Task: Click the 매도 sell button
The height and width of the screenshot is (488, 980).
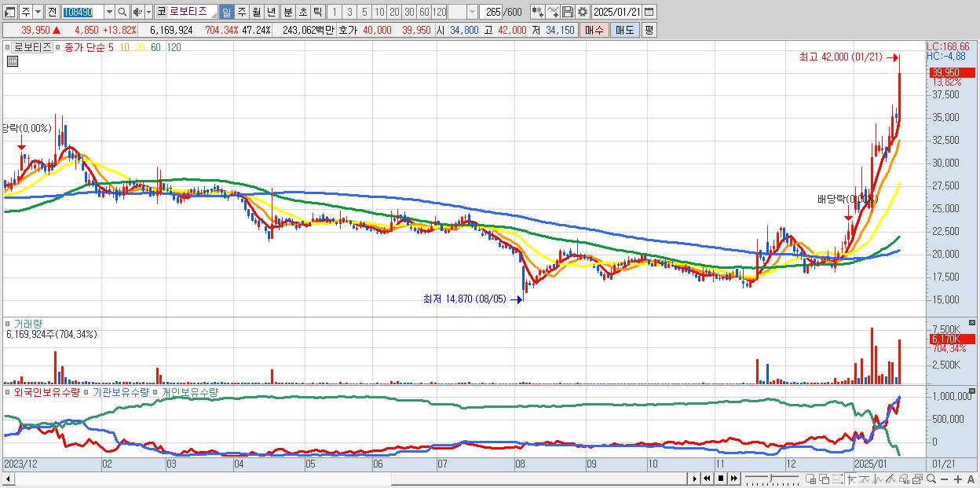Action: [x=624, y=30]
